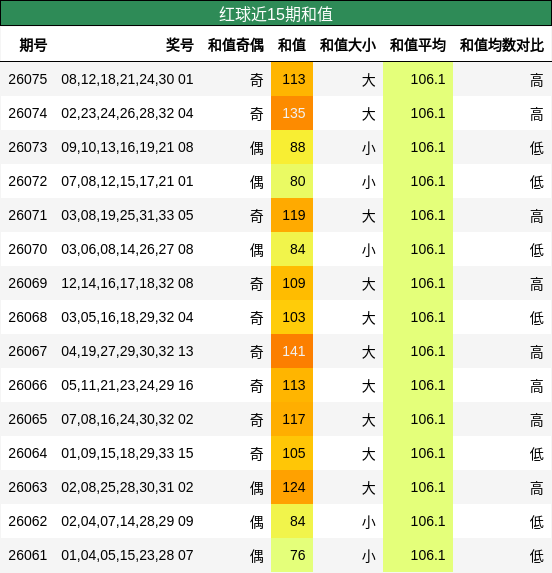Click 高 comparison cell in row 26067
The height and width of the screenshot is (573, 552).
click(x=537, y=352)
